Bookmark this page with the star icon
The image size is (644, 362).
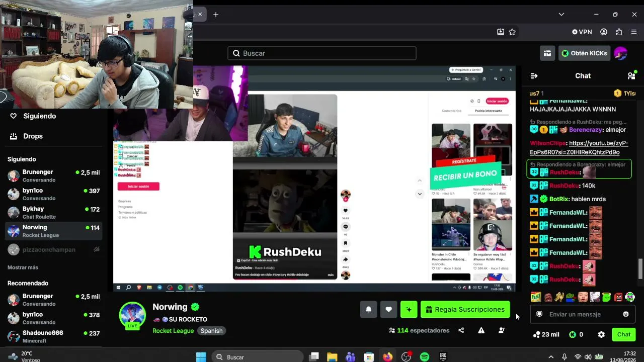coord(512,32)
